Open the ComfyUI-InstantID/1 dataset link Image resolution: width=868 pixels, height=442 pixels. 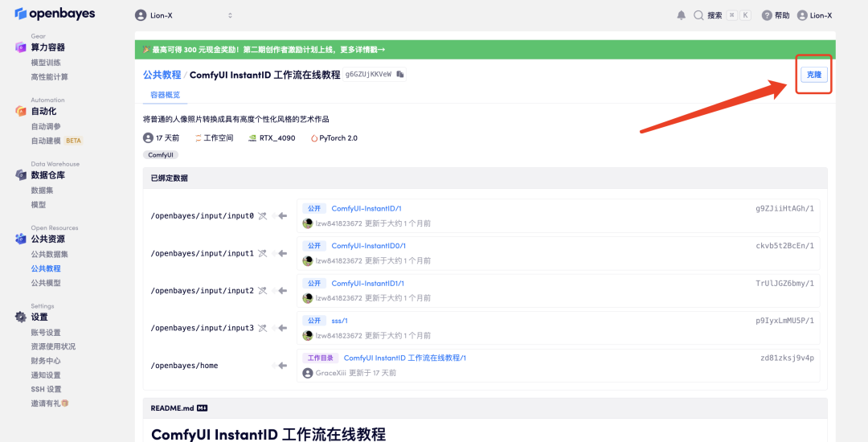[366, 209]
